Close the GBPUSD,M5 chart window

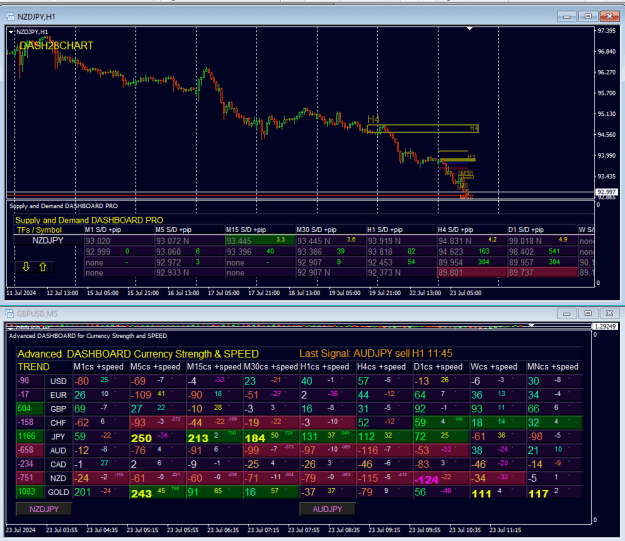pos(609,313)
